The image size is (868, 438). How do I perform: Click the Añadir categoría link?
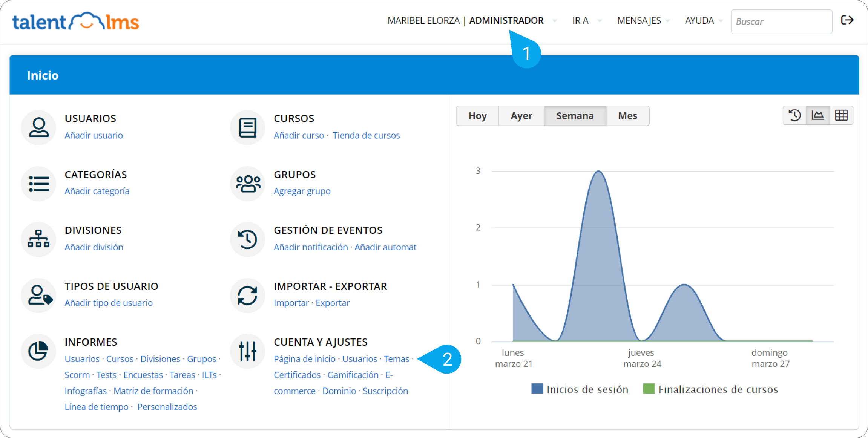pyautogui.click(x=97, y=191)
